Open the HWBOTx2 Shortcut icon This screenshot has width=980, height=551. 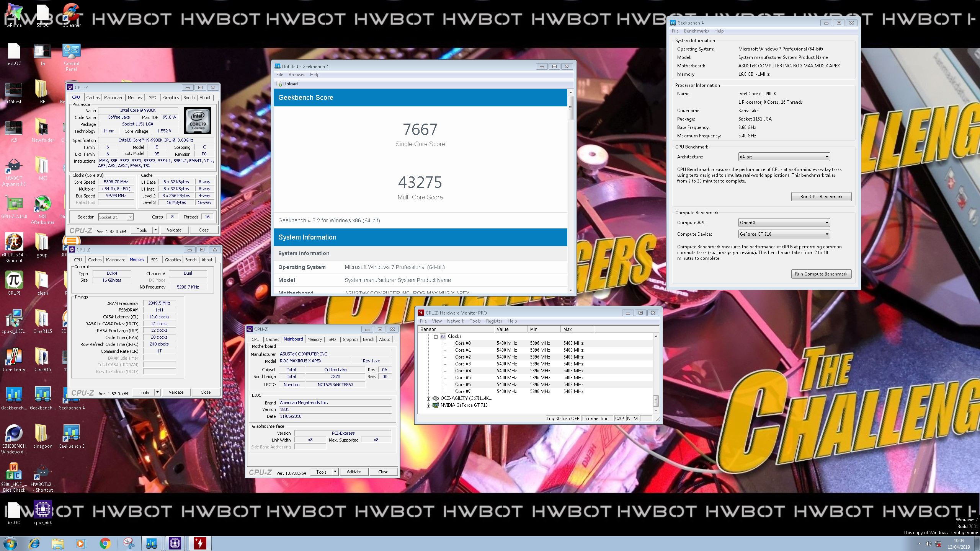[x=42, y=478]
